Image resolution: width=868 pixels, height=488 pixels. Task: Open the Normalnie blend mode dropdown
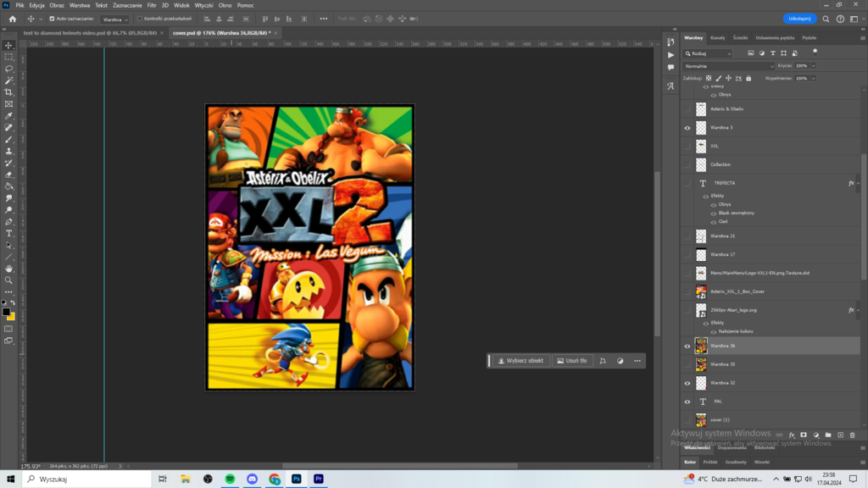pyautogui.click(x=728, y=66)
